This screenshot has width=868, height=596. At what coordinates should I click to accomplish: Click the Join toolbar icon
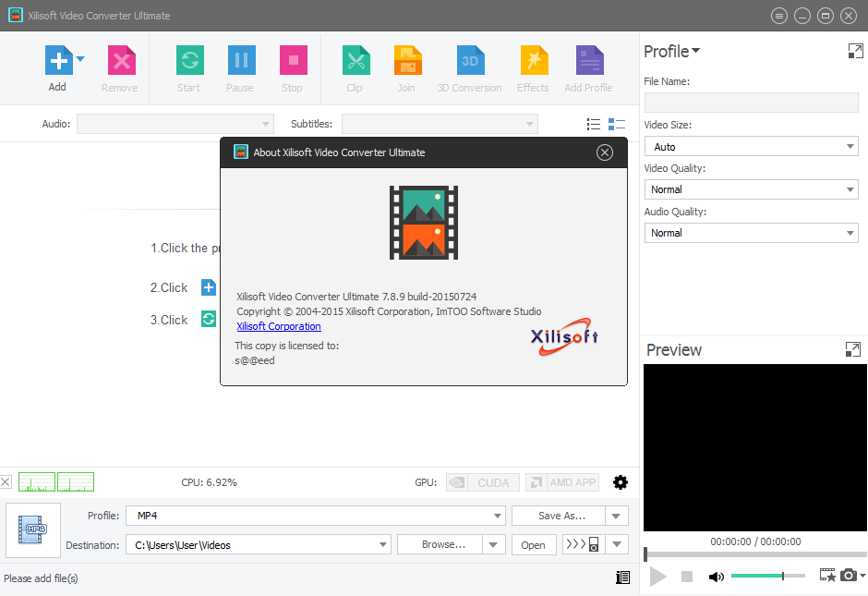point(406,61)
